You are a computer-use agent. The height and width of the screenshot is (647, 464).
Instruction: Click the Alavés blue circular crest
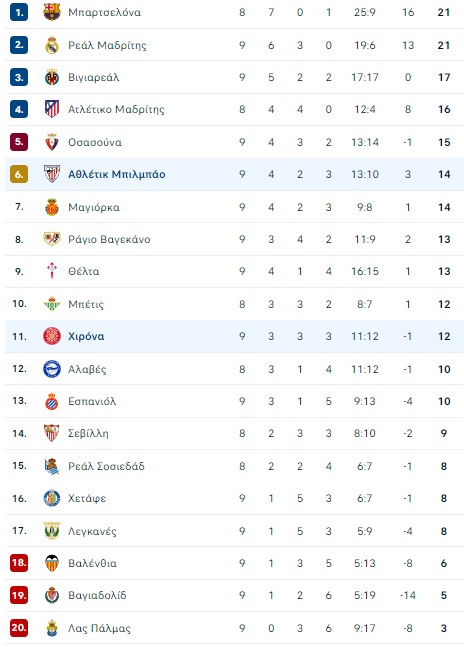pos(52,369)
